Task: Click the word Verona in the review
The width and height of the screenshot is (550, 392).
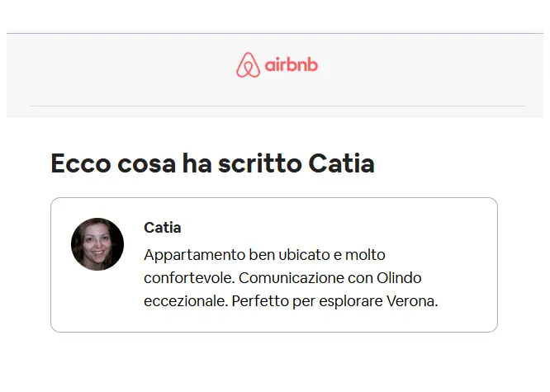Action: pos(410,301)
